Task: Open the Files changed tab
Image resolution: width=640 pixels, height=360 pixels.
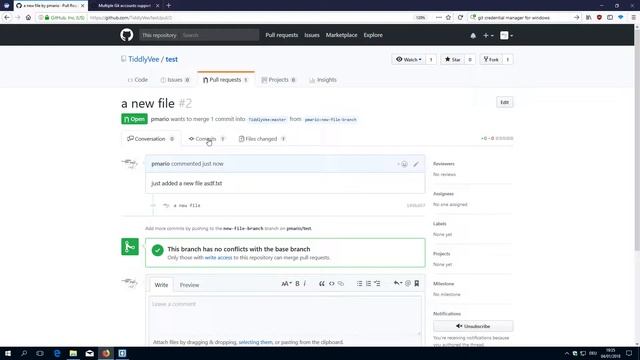Action: [x=262, y=139]
